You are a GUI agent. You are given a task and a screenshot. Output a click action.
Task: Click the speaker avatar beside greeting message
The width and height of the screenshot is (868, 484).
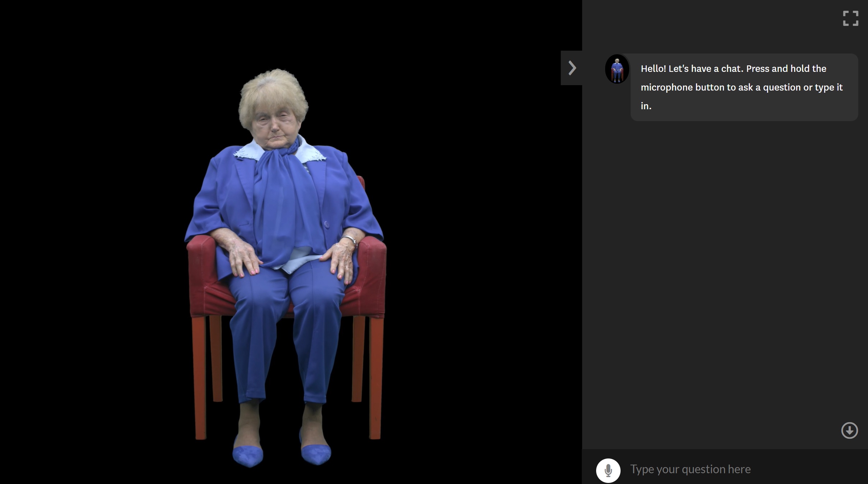617,69
